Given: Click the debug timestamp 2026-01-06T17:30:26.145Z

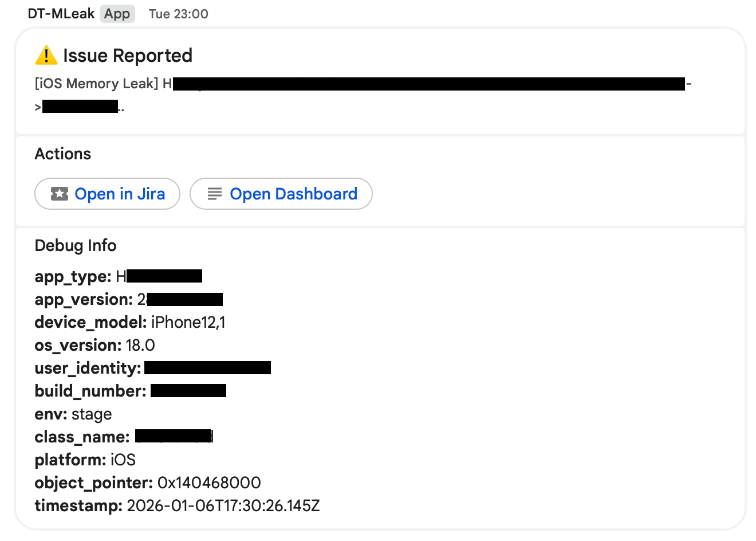Looking at the screenshot, I should point(223,505).
